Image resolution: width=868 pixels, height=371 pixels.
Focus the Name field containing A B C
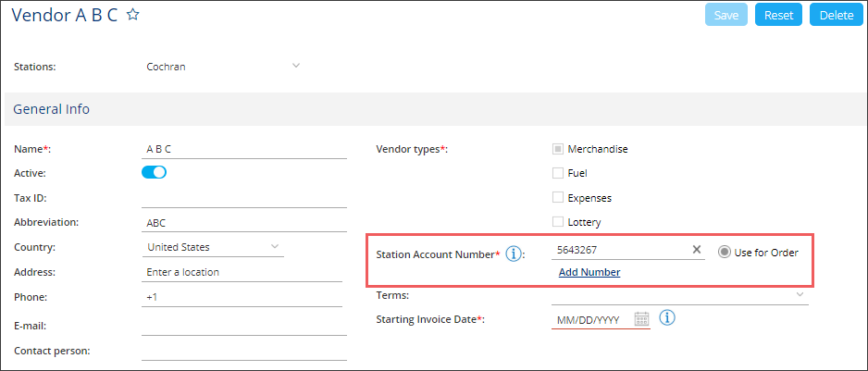(x=244, y=150)
